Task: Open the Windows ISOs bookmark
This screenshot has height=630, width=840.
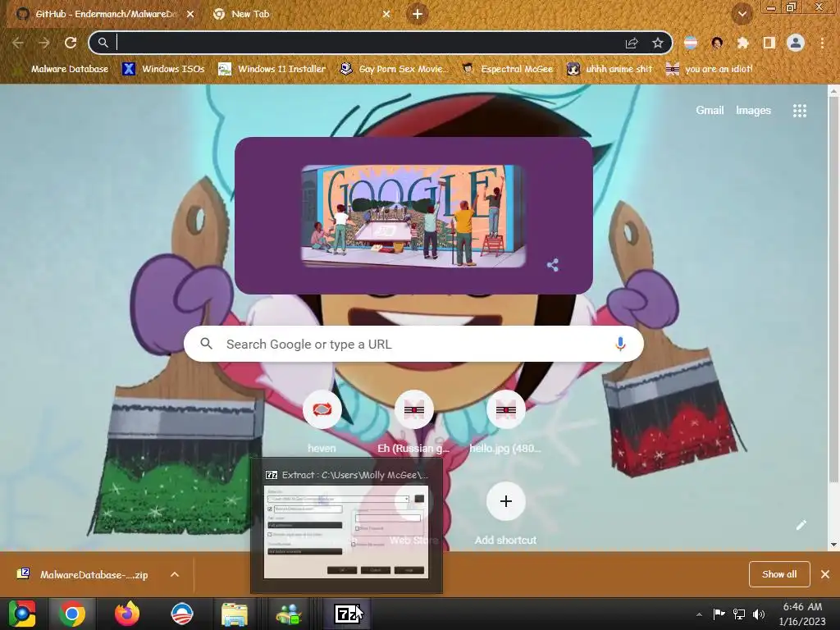Action: [x=163, y=69]
